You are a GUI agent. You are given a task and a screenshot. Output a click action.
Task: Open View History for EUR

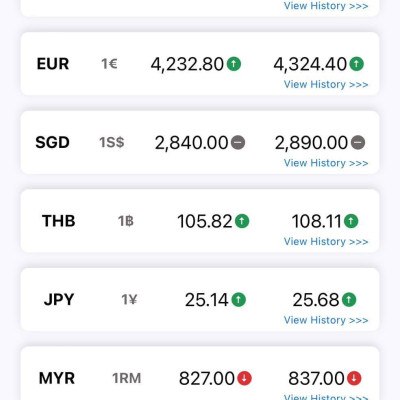pos(326,84)
